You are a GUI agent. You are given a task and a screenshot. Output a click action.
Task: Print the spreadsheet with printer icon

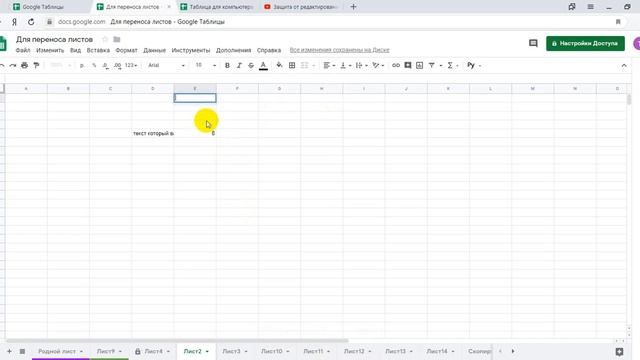pos(24,65)
